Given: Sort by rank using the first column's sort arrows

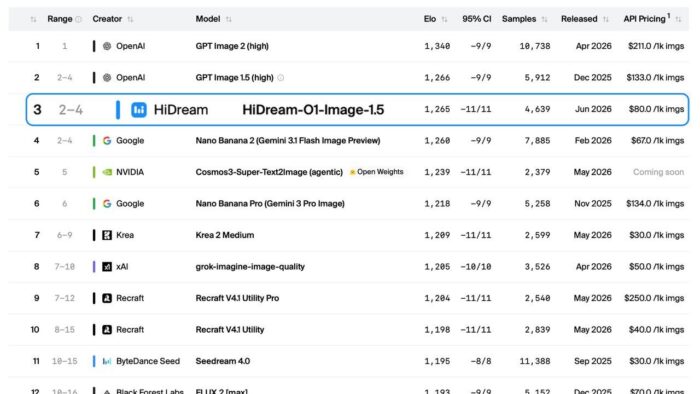Looking at the screenshot, I should pyautogui.click(x=33, y=19).
